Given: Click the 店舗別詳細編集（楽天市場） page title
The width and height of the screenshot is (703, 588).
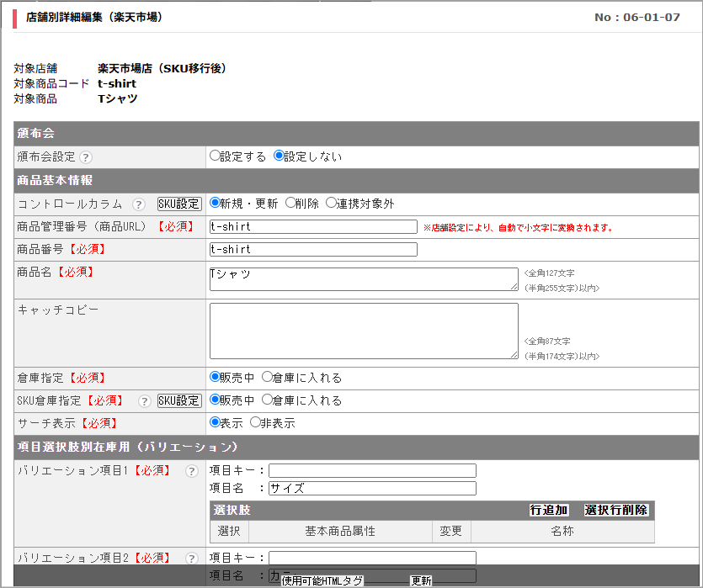Looking at the screenshot, I should click(94, 17).
